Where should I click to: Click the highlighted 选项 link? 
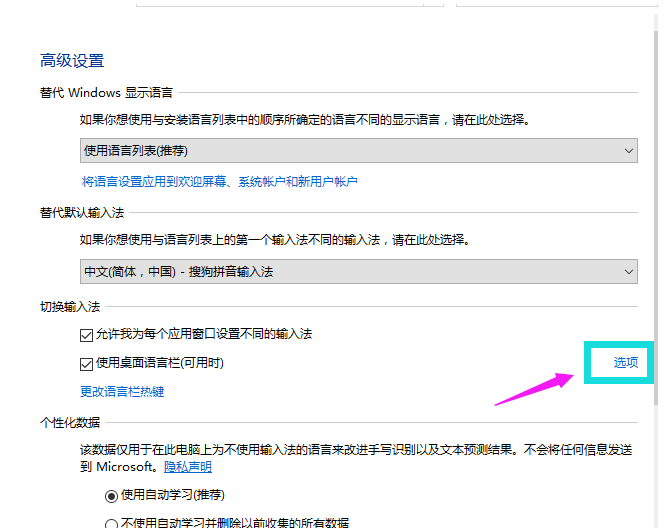[x=626, y=362]
